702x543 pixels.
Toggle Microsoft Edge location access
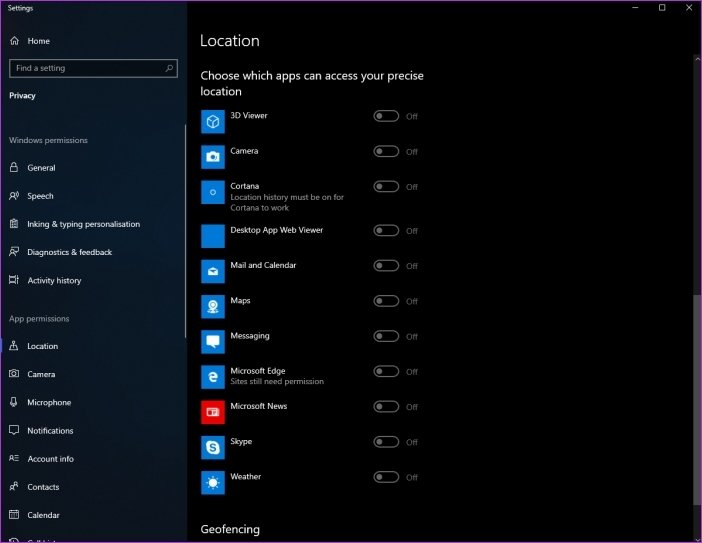tap(386, 371)
